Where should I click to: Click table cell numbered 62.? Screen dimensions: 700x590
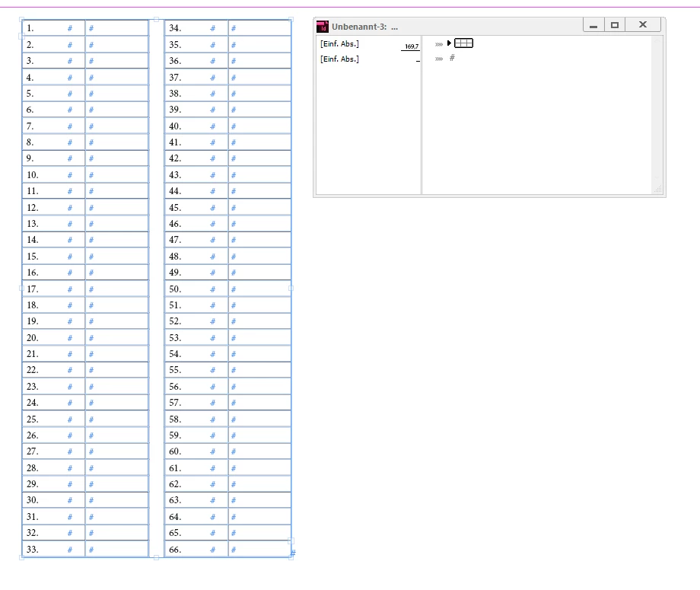(196, 483)
